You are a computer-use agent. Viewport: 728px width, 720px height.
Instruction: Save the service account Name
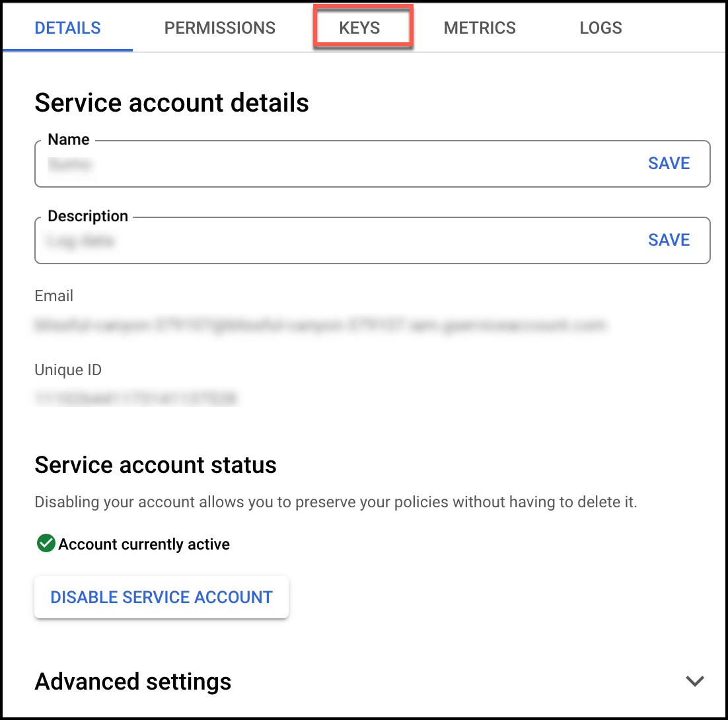coord(669,164)
